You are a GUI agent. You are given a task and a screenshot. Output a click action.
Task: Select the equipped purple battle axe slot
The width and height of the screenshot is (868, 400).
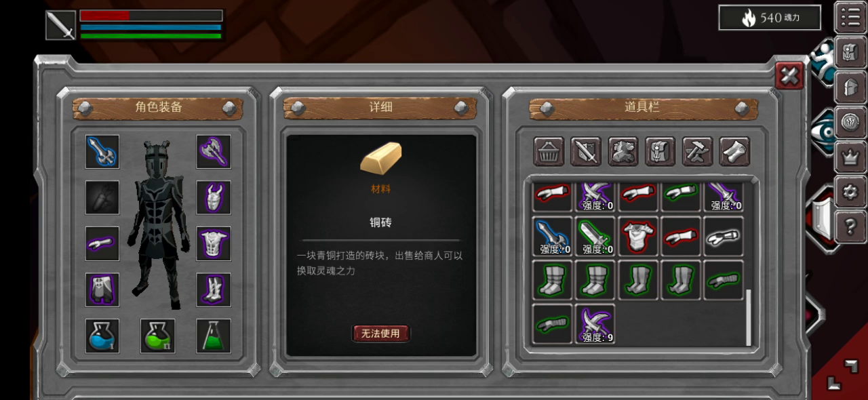214,151
